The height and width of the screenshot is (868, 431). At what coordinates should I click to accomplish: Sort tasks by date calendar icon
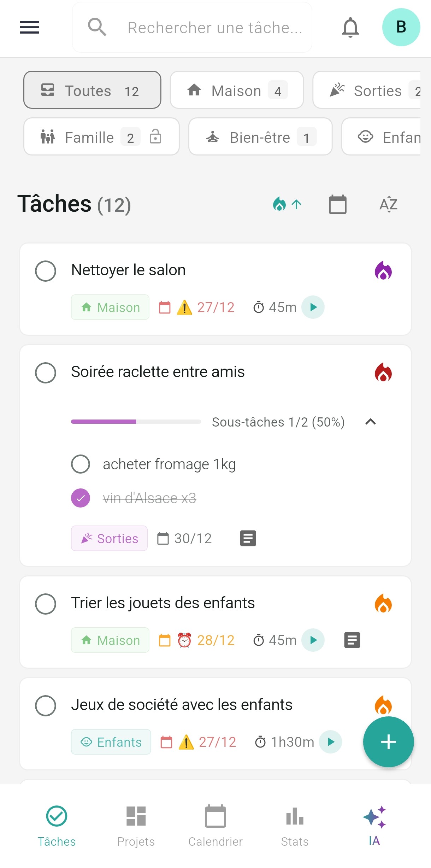pyautogui.click(x=337, y=204)
